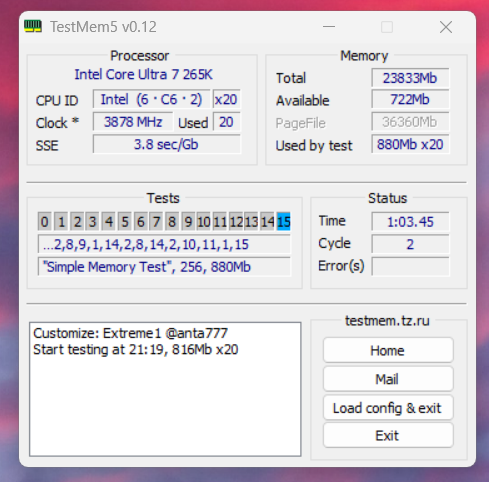
Task: Click the PageFile value 36360Mb
Action: [410, 122]
